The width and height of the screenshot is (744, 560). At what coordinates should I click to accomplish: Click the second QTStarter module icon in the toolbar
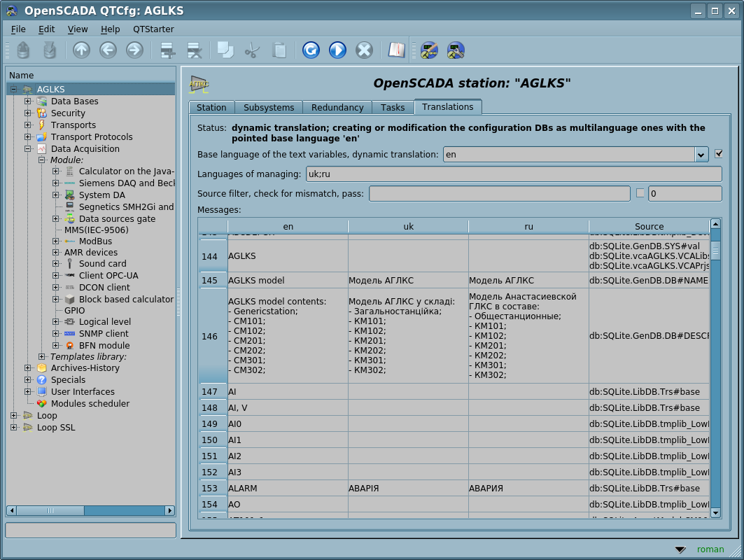pyautogui.click(x=456, y=50)
